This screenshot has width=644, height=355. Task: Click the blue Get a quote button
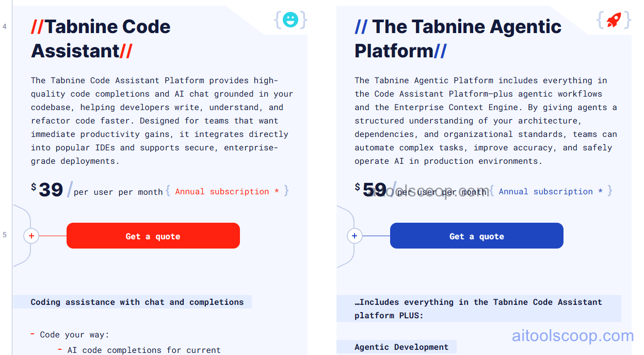(477, 236)
